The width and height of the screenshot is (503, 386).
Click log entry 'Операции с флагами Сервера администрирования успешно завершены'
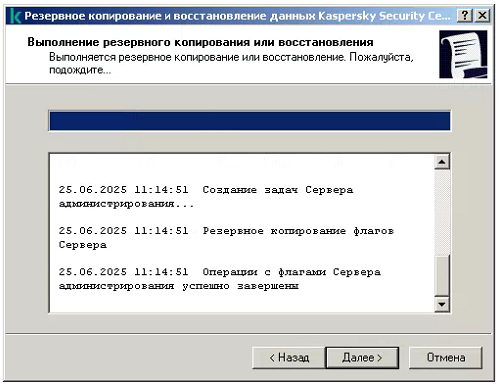click(219, 279)
